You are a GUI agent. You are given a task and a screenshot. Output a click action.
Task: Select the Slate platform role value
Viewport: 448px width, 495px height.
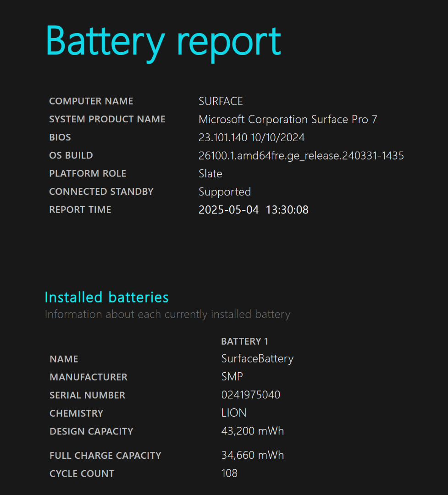[x=210, y=174]
